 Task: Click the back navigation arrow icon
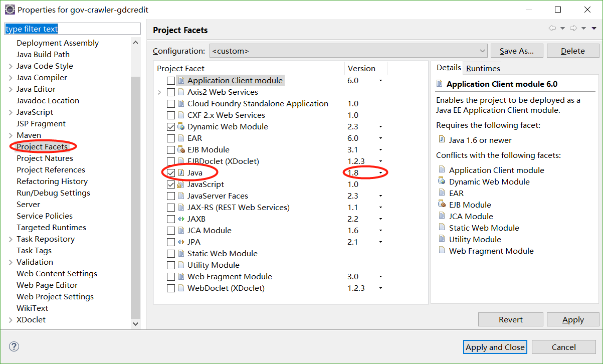coord(552,29)
